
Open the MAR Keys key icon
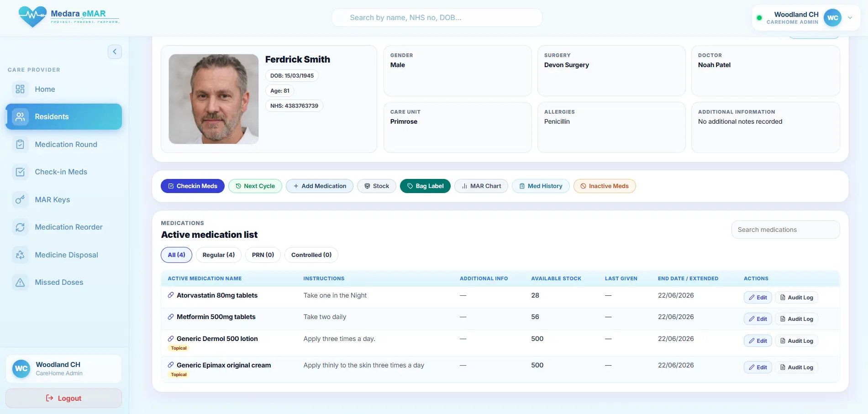pyautogui.click(x=20, y=199)
